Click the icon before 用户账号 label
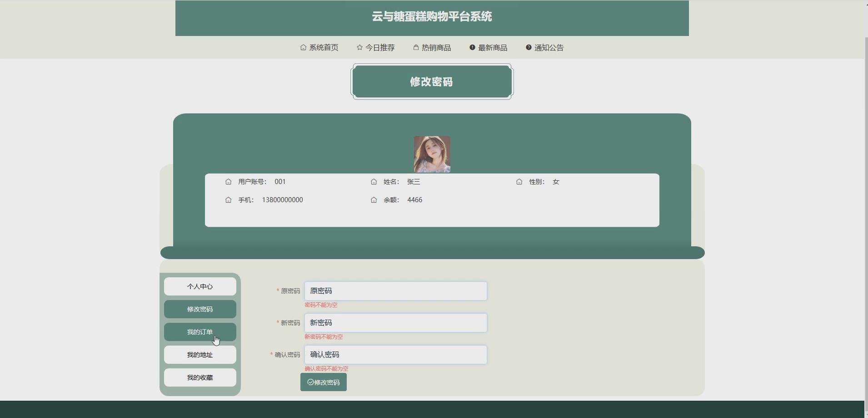 click(229, 181)
